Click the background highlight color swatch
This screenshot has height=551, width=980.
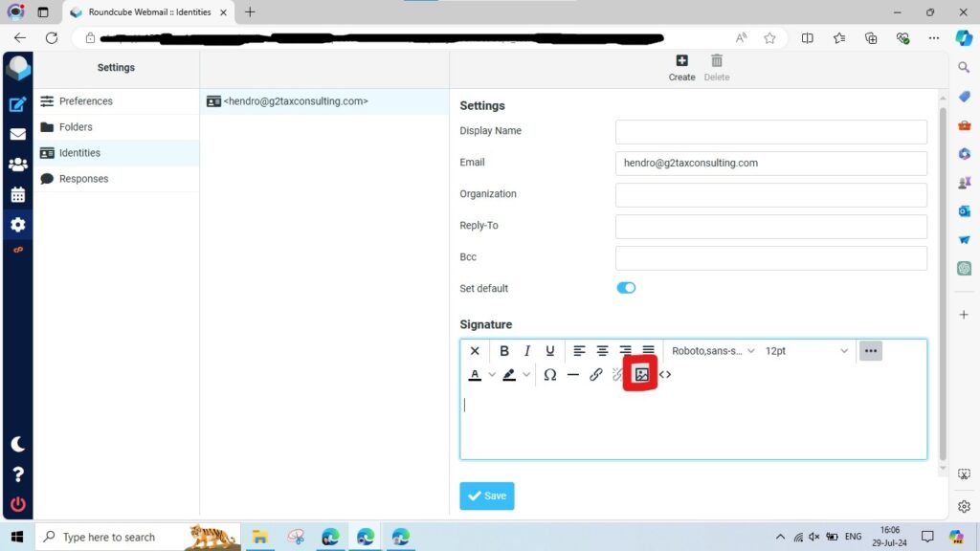(x=509, y=375)
